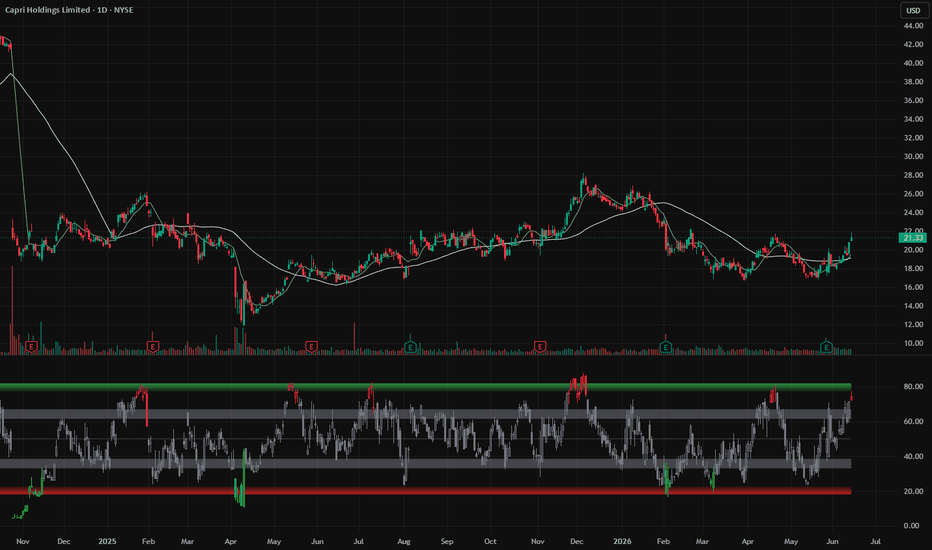Click the 34.00 price axis label
932x550 pixels.
[913, 120]
